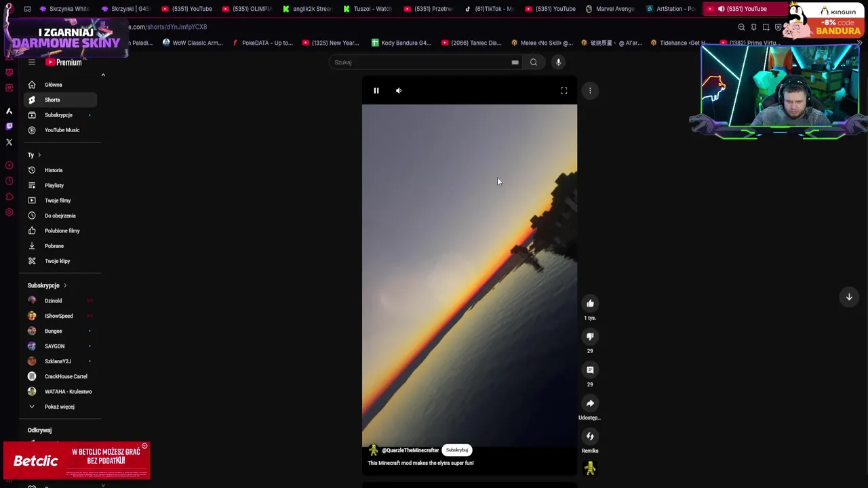
Task: Open Główna in the sidebar
Action: [60, 85]
